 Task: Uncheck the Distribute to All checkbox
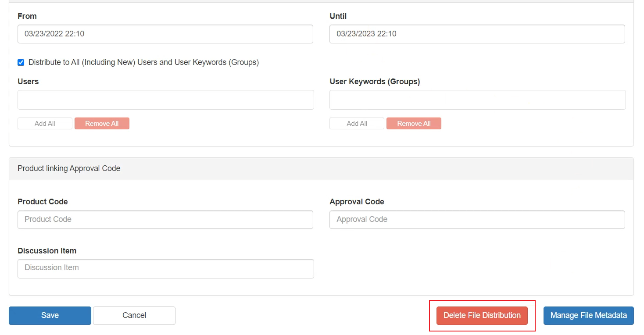[x=21, y=62]
